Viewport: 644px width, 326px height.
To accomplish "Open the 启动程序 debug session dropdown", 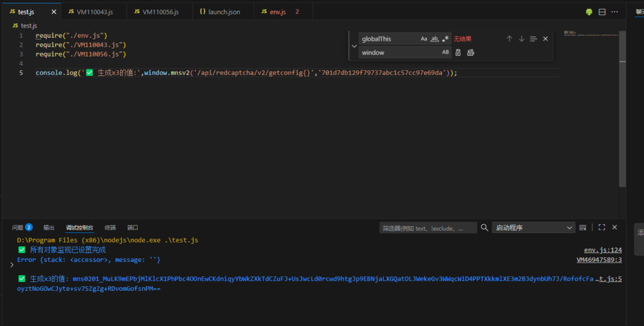I will 533,227.
